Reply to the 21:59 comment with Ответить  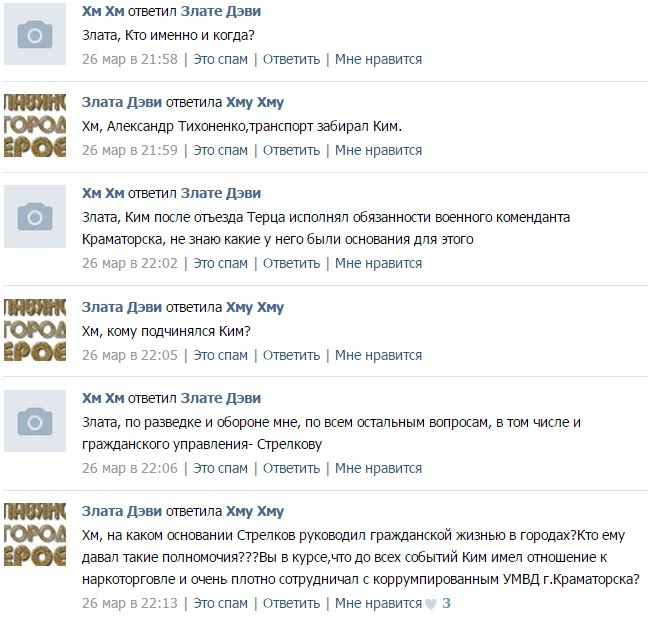point(291,150)
